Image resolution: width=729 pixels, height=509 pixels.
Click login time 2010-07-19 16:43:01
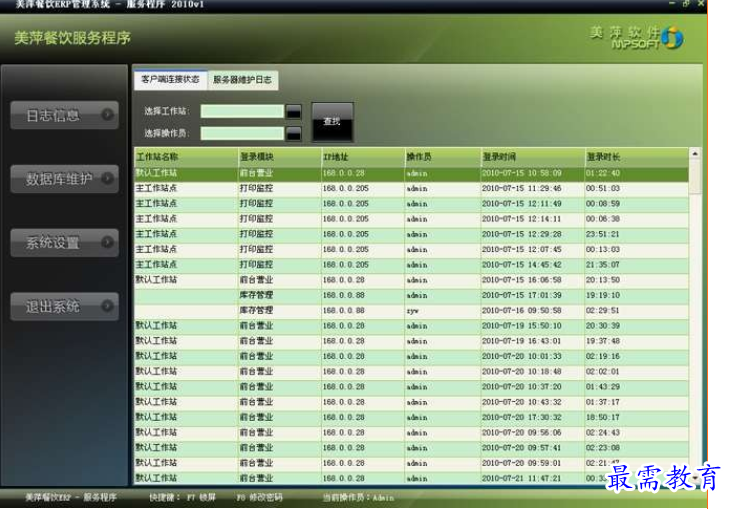(522, 341)
